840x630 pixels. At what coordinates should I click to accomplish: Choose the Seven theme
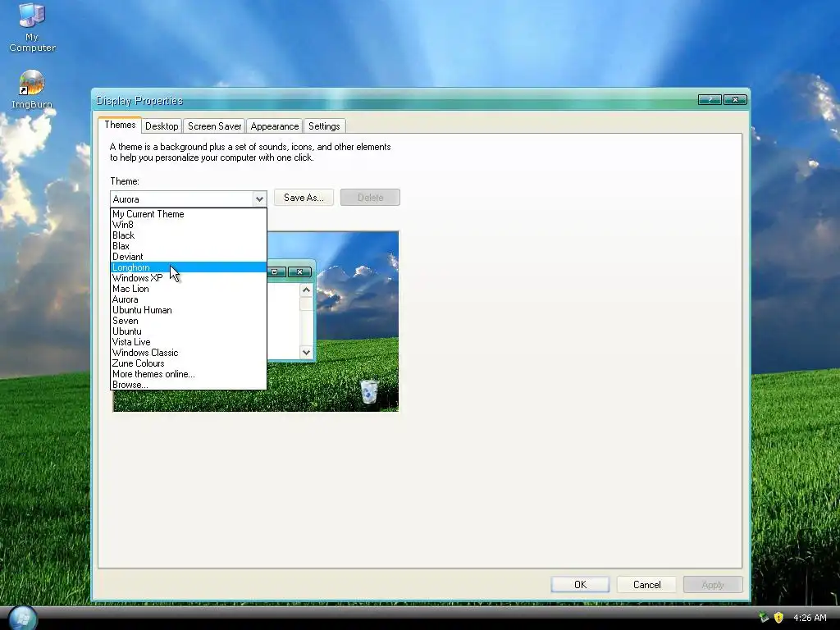click(188, 321)
